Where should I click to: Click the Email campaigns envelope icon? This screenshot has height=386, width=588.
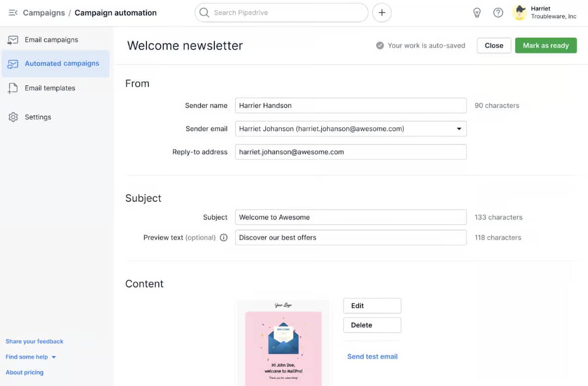click(x=13, y=40)
